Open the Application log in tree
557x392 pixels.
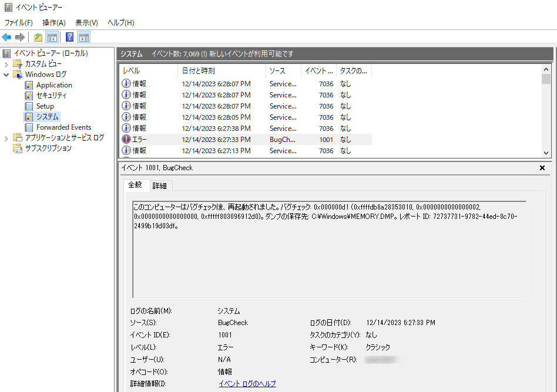[x=54, y=85]
